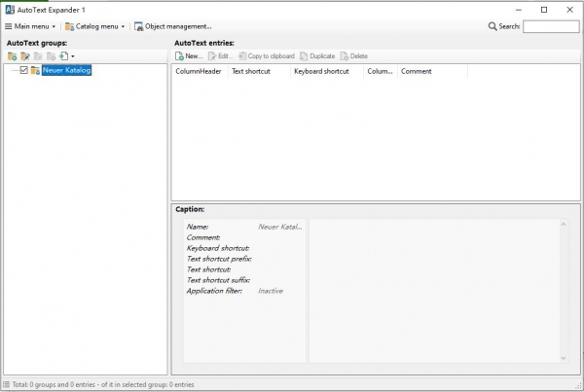Image resolution: width=584 pixels, height=392 pixels.
Task: Click the Delete entry button
Action: [x=354, y=56]
